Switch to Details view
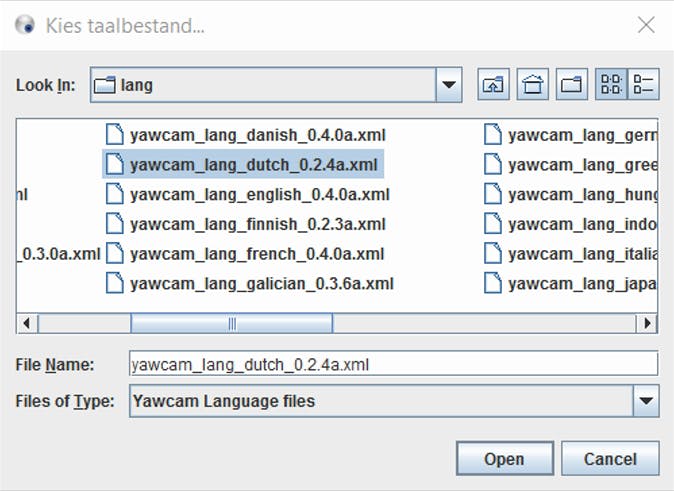This screenshot has height=491, width=674. point(643,85)
